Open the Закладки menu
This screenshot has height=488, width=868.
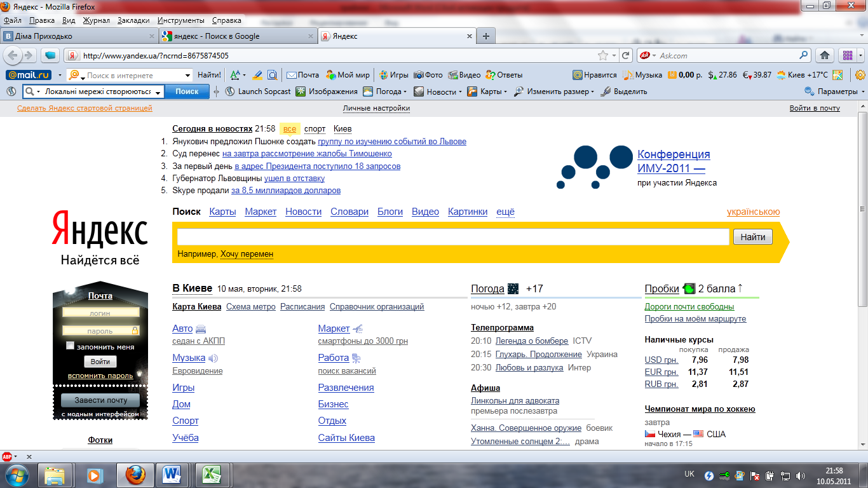134,20
